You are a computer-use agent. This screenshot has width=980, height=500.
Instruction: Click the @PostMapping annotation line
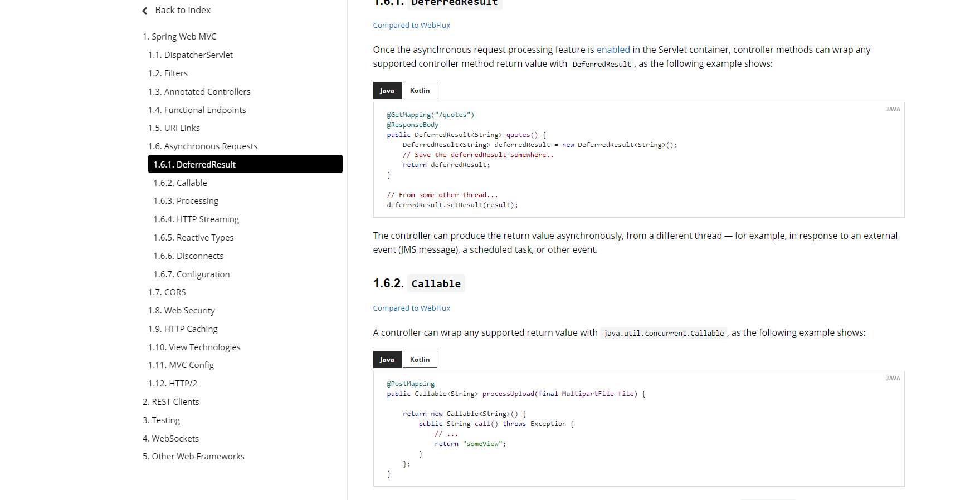click(411, 384)
